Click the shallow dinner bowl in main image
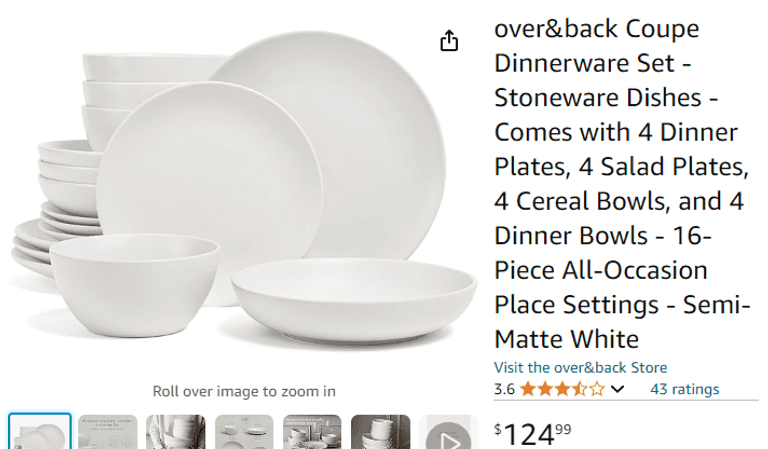This screenshot has width=768, height=449. [354, 300]
